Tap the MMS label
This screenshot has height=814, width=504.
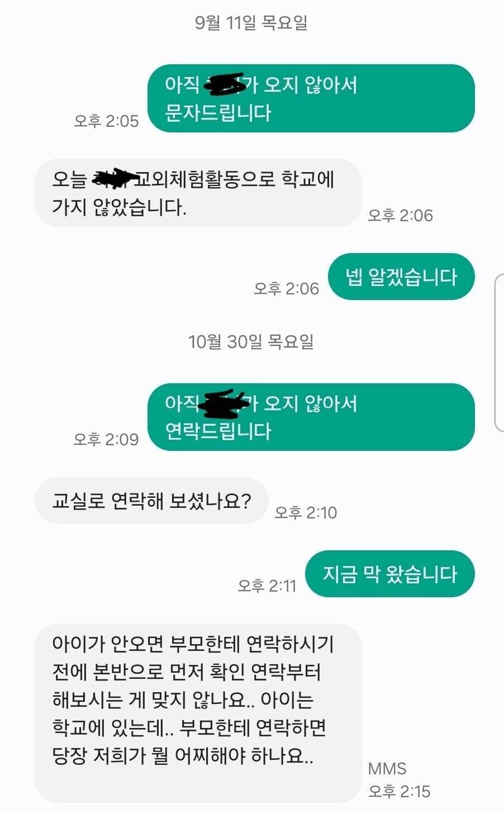(387, 769)
